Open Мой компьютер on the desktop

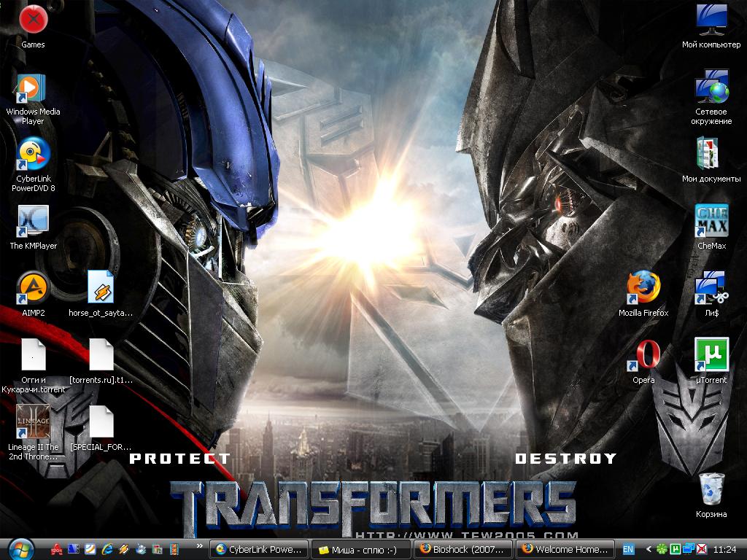click(711, 20)
